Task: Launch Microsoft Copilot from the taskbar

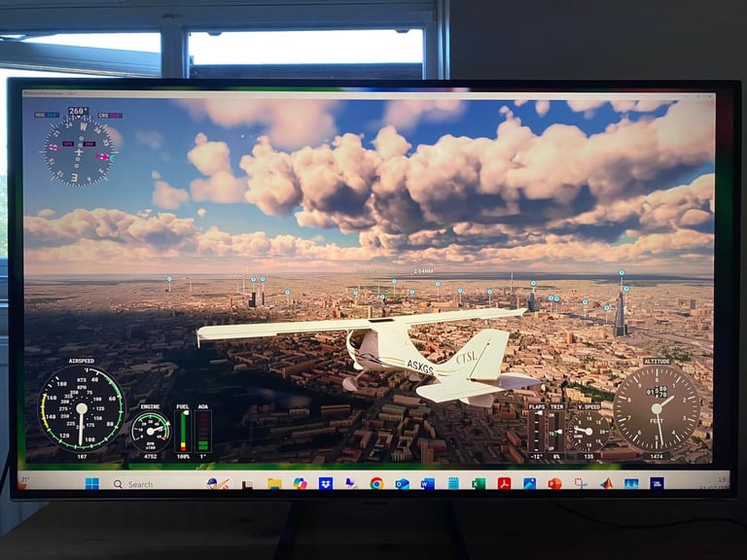Action: [301, 483]
